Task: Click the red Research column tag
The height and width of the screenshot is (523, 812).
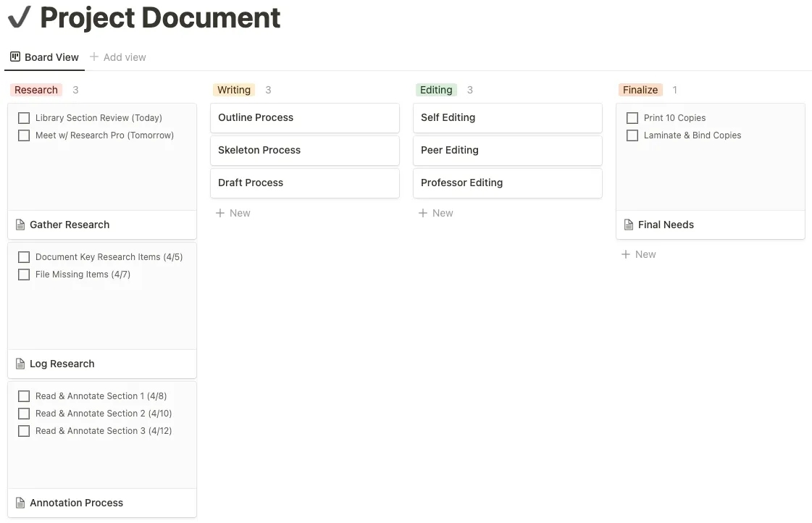Action: click(36, 90)
